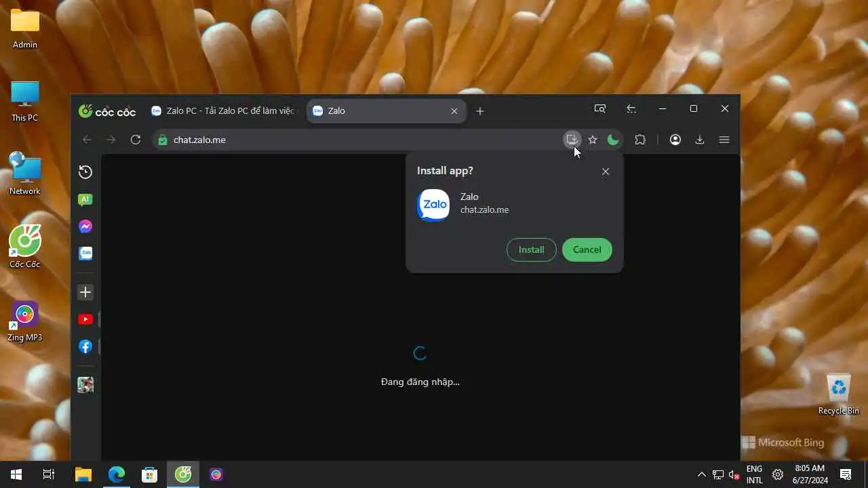
Task: Click the install app icon in address bar
Action: pos(572,140)
